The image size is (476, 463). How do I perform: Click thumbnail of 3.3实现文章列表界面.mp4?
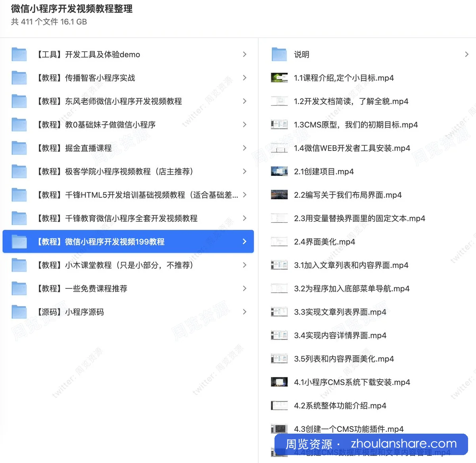(x=279, y=312)
